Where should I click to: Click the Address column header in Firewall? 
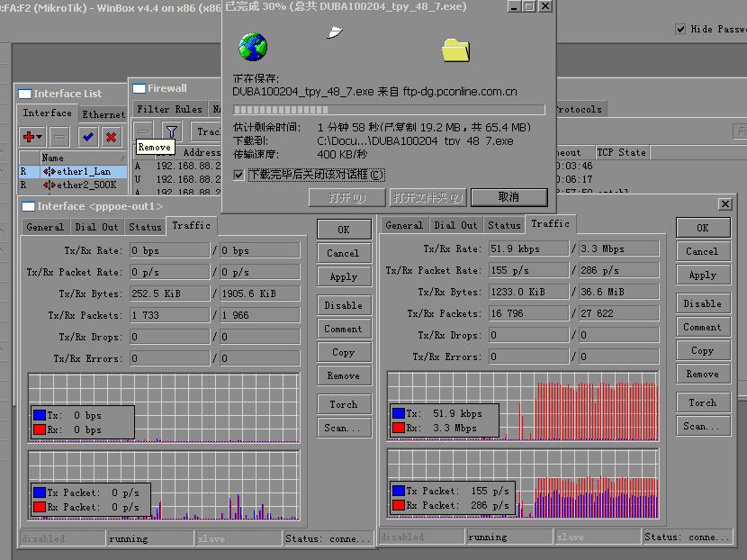202,152
